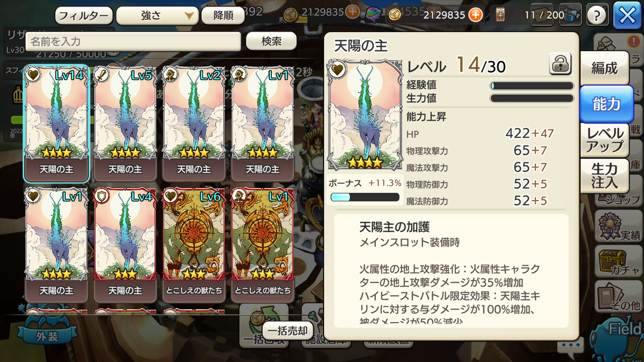Click the question mark help icon
This screenshot has height=362, width=644.
pos(597,15)
